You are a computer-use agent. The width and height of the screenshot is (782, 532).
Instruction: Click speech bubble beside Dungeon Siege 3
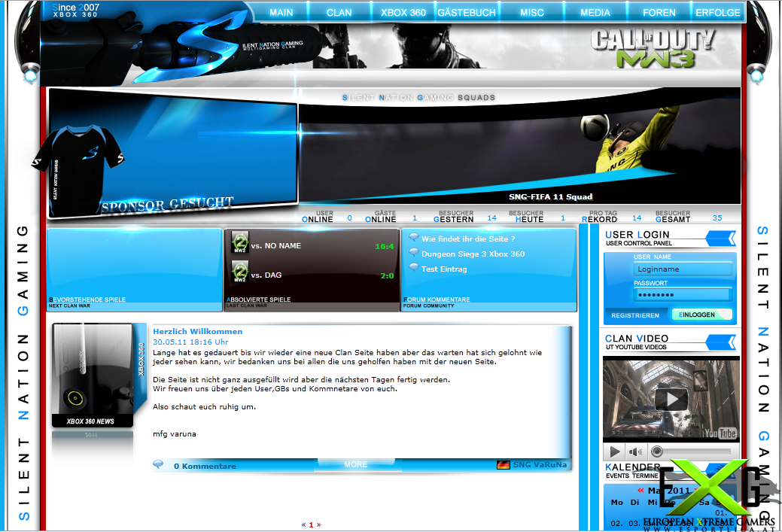click(x=413, y=253)
